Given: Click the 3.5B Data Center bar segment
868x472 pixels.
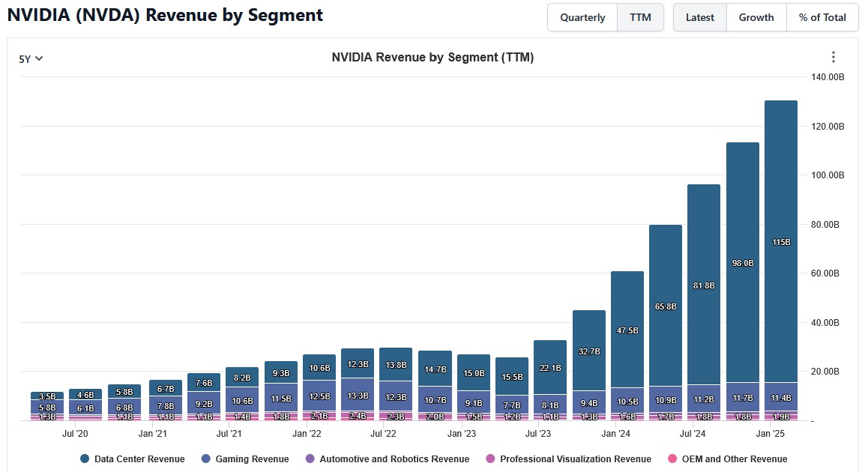Looking at the screenshot, I should tap(47, 396).
